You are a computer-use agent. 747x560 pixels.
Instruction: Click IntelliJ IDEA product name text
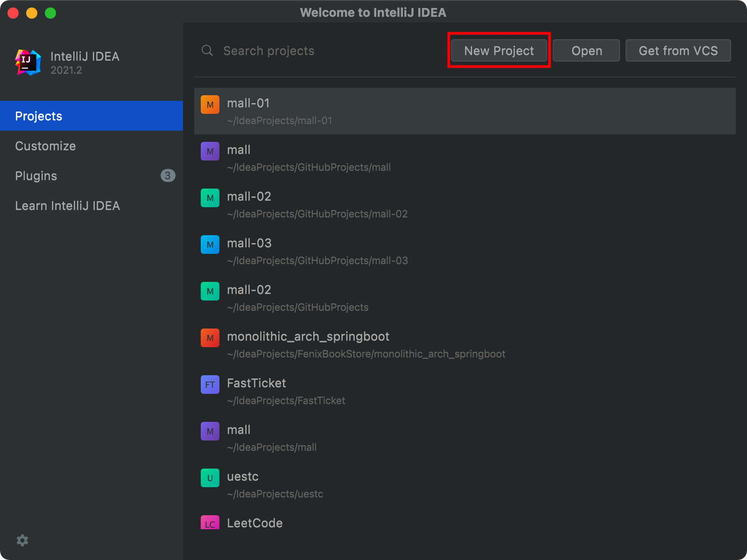(85, 56)
